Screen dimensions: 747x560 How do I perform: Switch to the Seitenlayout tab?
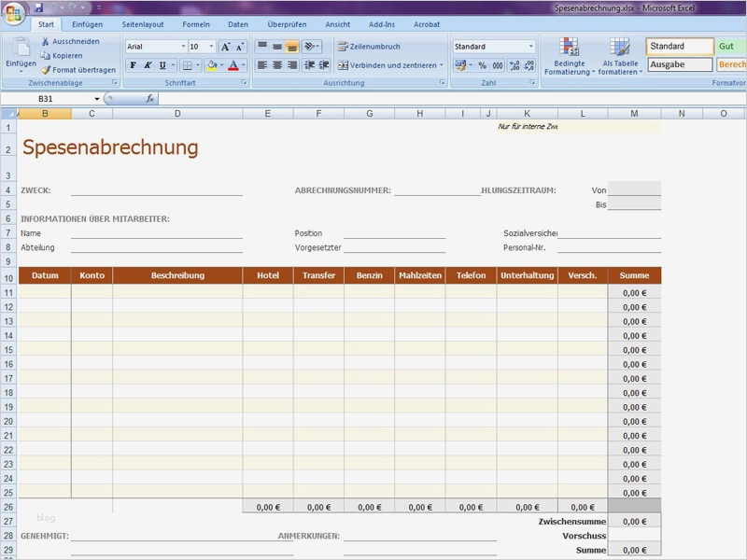[143, 24]
